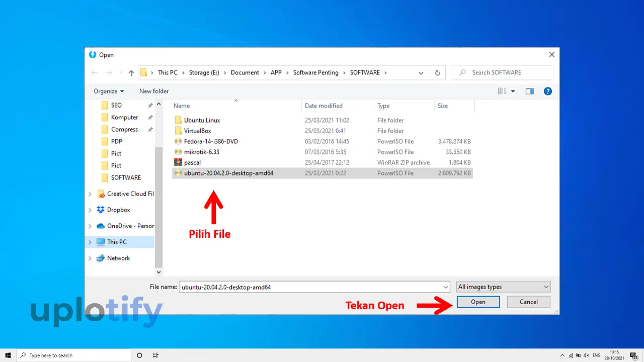Toggle the preview pane icon
The image size is (644, 362).
coord(529,91)
